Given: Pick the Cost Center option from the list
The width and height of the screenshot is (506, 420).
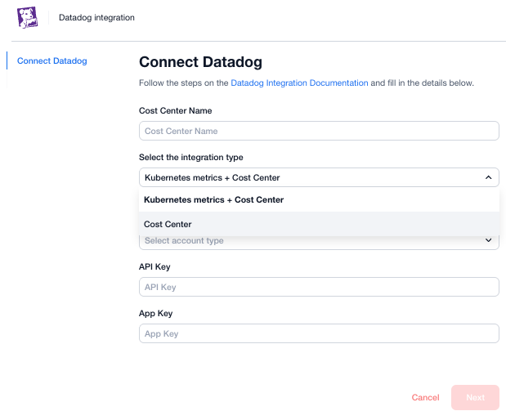Looking at the screenshot, I should (168, 224).
